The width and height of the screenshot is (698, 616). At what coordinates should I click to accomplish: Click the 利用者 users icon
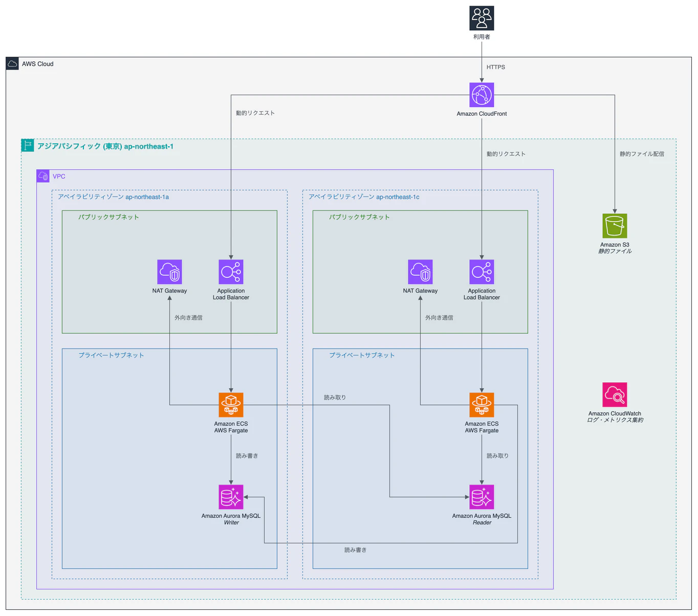pos(482,18)
